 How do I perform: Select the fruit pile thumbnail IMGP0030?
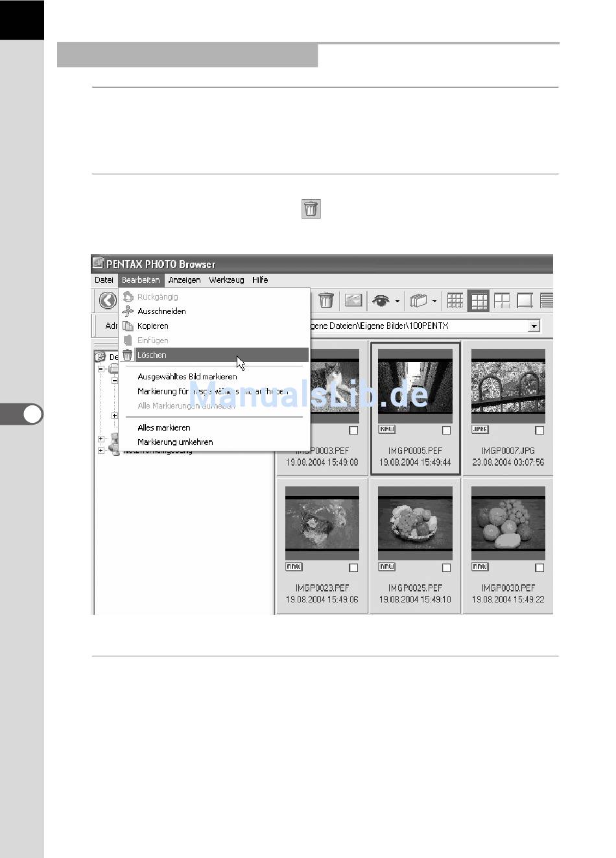click(x=508, y=524)
